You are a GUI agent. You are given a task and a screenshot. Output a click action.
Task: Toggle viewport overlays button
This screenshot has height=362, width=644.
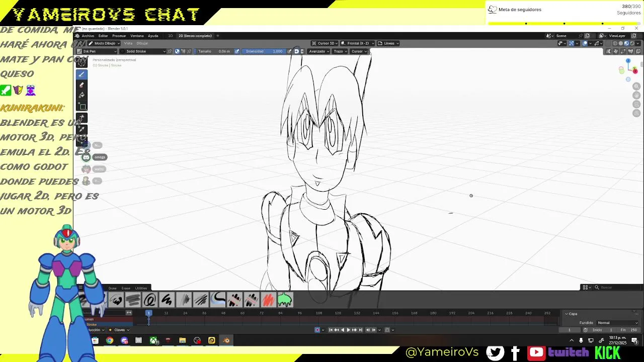[585, 43]
